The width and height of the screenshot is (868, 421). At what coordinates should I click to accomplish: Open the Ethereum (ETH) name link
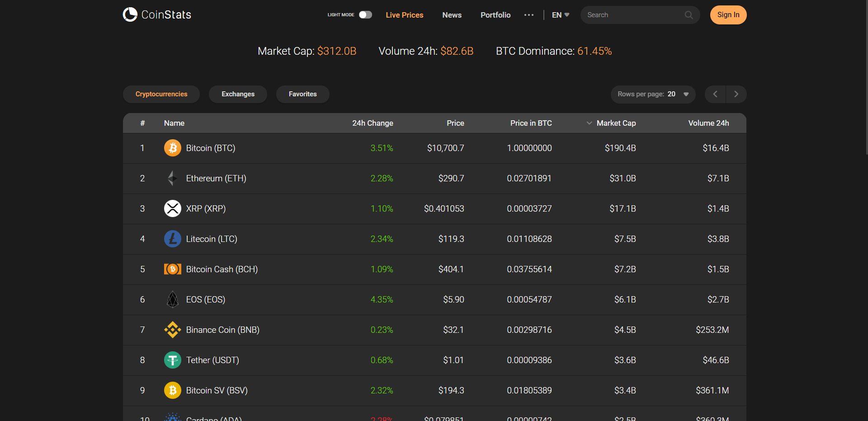216,178
